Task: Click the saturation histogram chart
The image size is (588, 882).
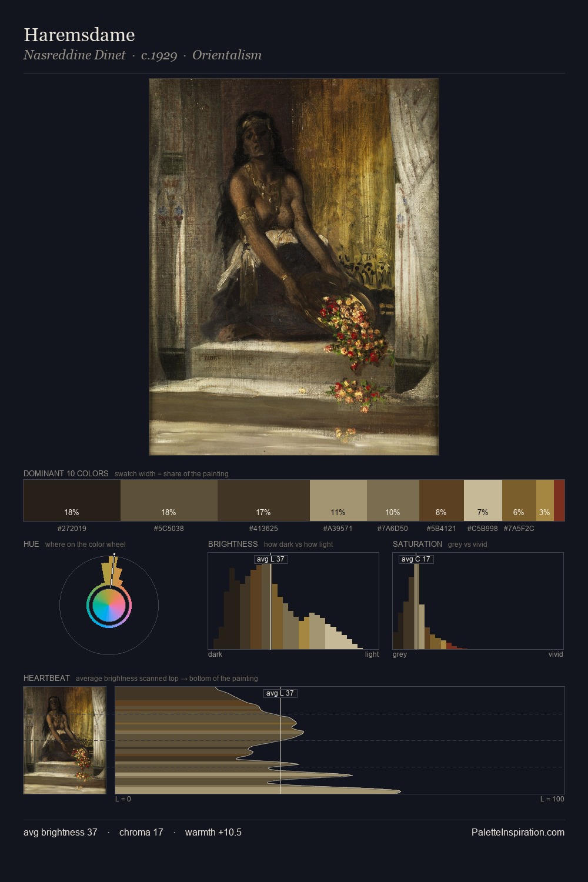Action: 478,601
